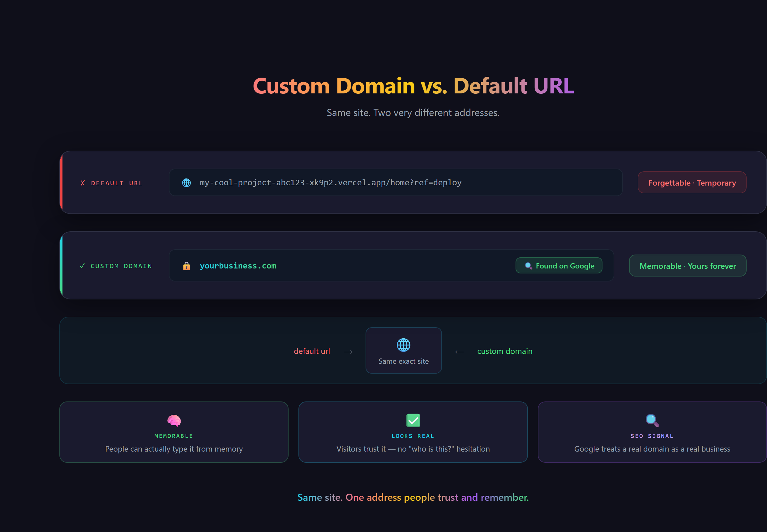Click the green custom domain text
Viewport: 767px width, 532px height.
[x=505, y=351]
